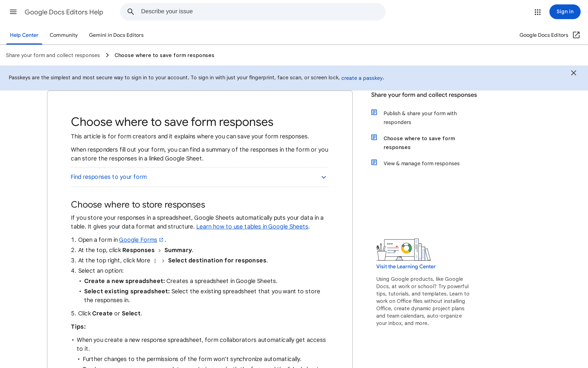This screenshot has width=588, height=368.
Task: Open the Google Forms link in step 1
Action: coord(138,240)
